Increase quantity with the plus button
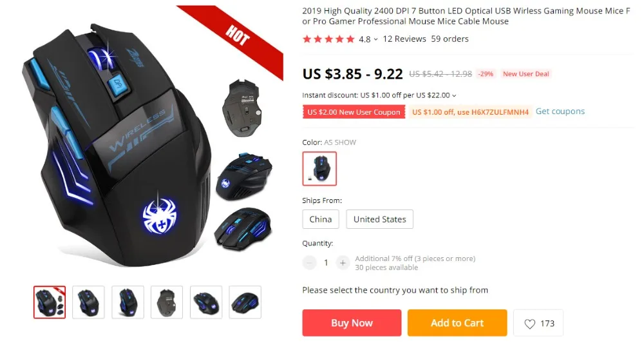Screen dimensions: 644x350 point(343,262)
